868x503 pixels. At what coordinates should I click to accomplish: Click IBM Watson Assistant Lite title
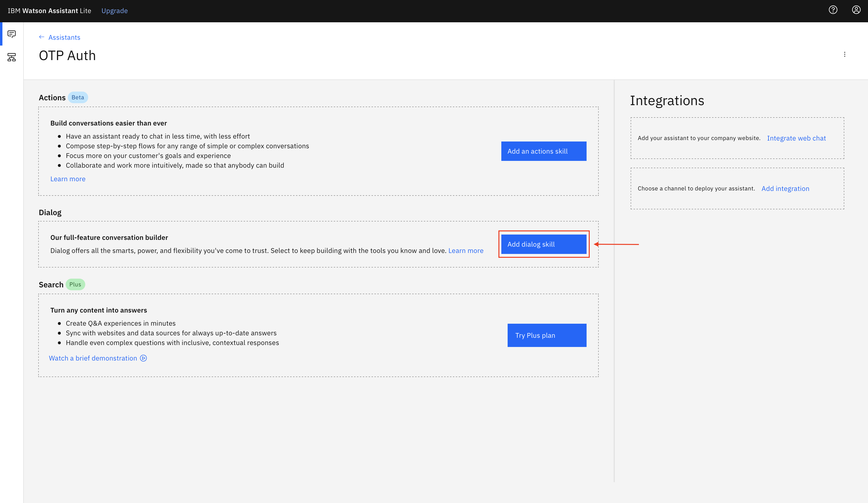click(50, 11)
